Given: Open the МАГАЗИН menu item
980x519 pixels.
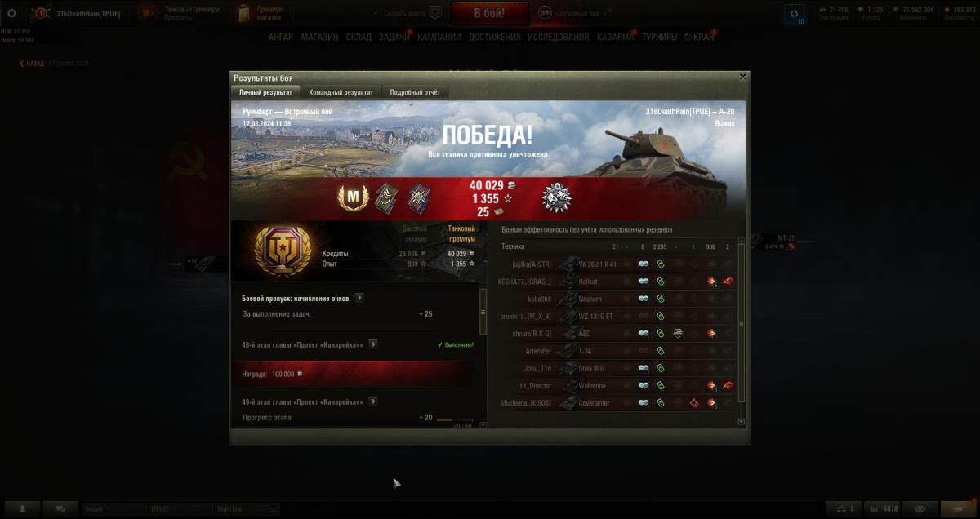Looking at the screenshot, I should (x=319, y=37).
